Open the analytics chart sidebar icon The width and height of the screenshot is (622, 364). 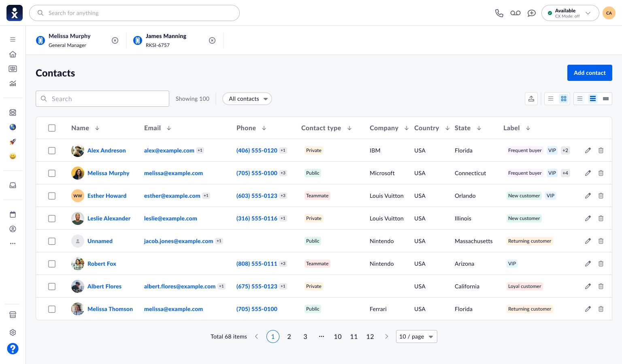[13, 83]
